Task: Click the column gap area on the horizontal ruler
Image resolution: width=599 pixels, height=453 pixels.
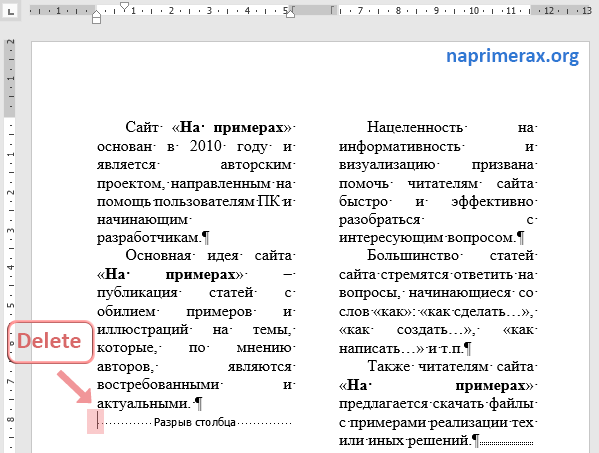Action: pyautogui.click(x=313, y=10)
